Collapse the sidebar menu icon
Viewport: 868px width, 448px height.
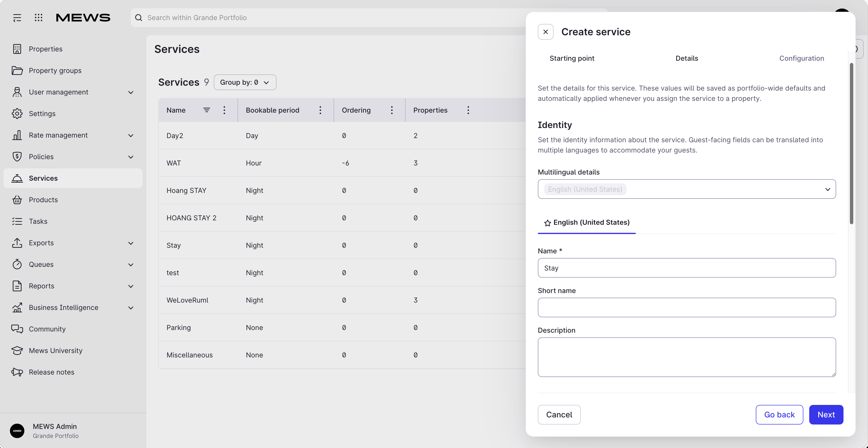17,18
